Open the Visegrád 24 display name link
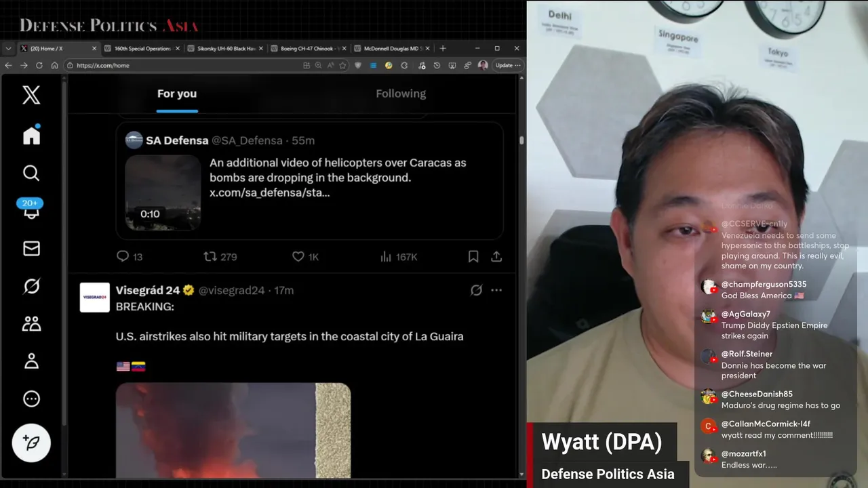 pyautogui.click(x=148, y=290)
